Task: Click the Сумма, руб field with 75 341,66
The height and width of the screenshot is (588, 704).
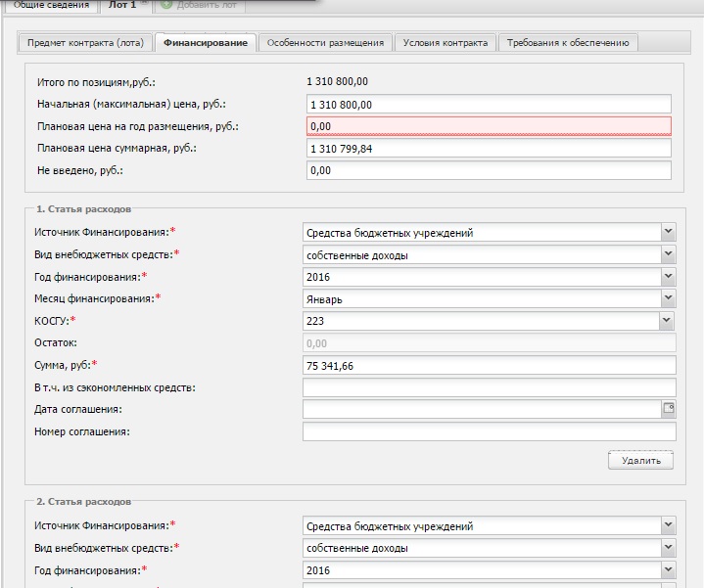Action: click(x=488, y=366)
